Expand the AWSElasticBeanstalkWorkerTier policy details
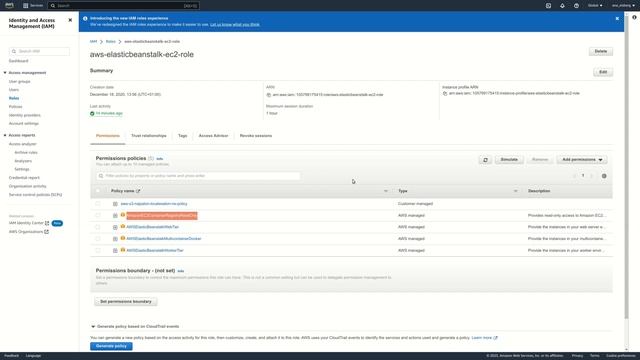 (115, 251)
